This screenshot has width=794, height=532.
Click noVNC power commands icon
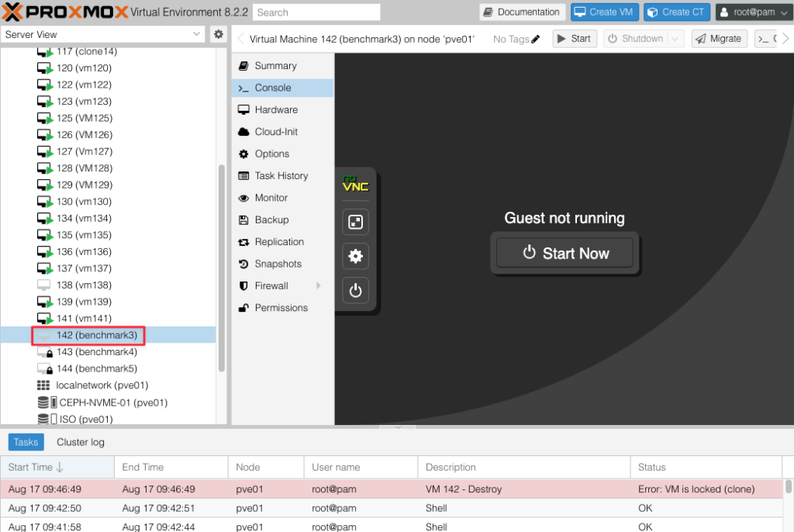click(x=355, y=290)
